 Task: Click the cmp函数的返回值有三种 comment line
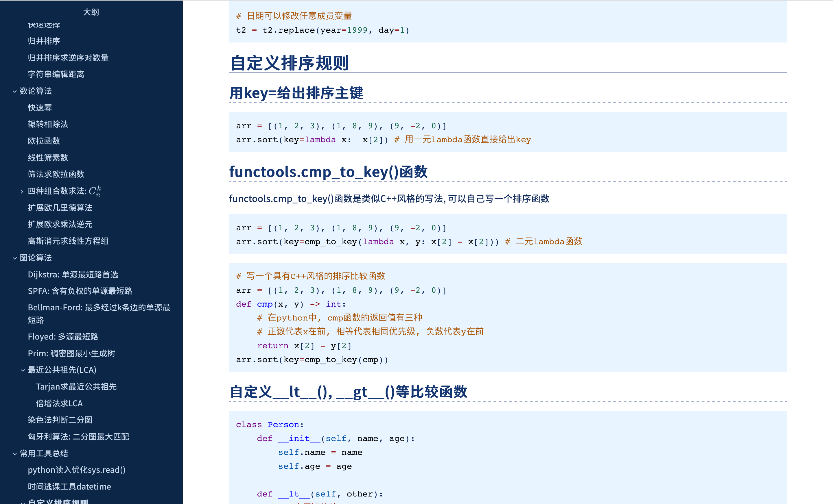click(340, 318)
